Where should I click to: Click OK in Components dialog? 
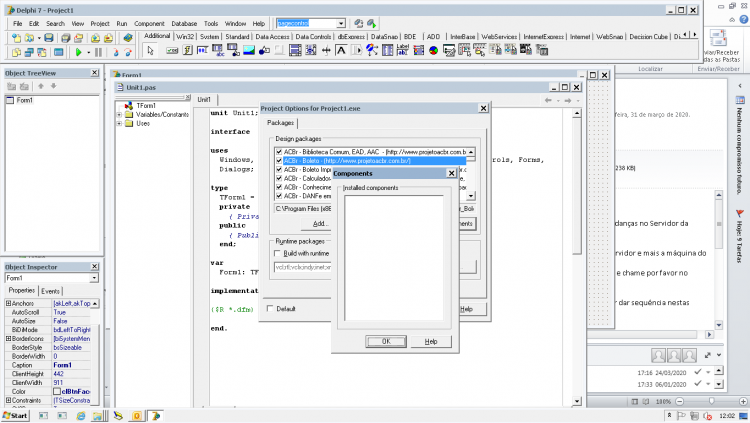386,341
